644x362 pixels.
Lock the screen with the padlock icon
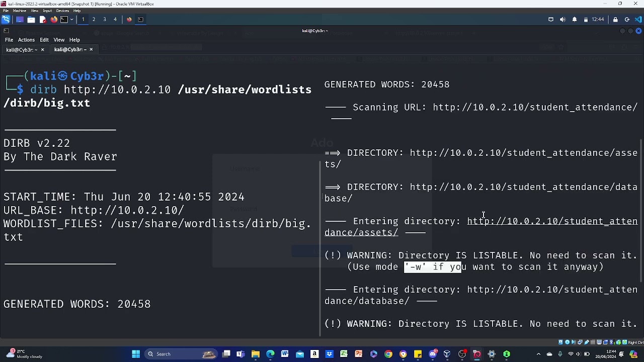[615, 19]
